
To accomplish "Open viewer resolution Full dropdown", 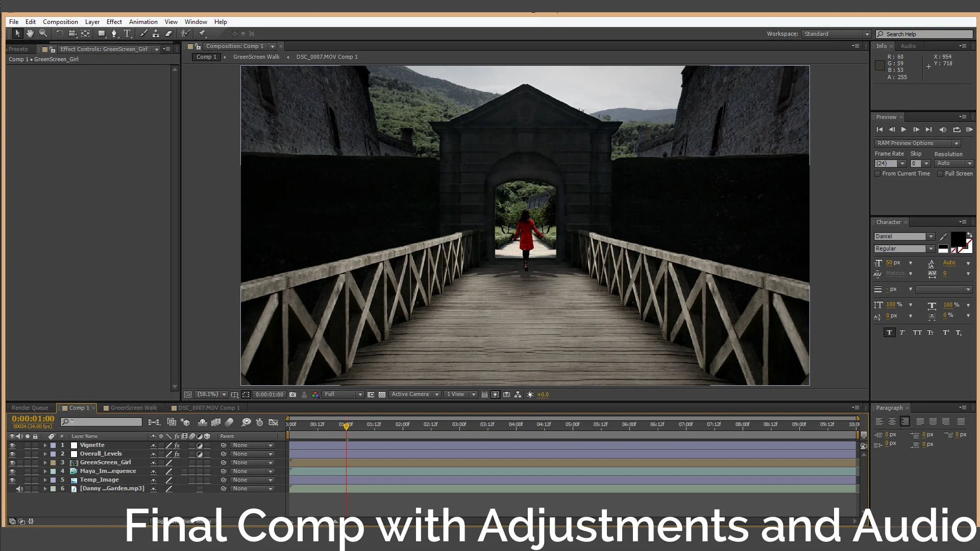I will tap(343, 395).
